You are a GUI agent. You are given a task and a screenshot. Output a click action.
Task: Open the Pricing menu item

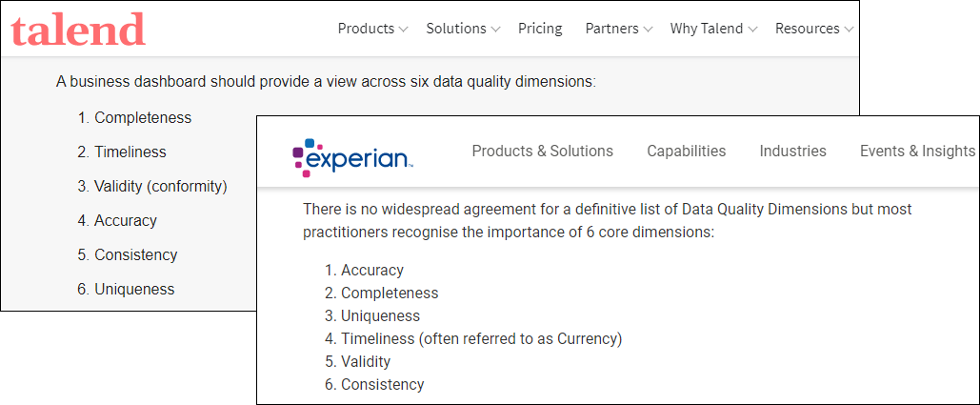pos(540,29)
